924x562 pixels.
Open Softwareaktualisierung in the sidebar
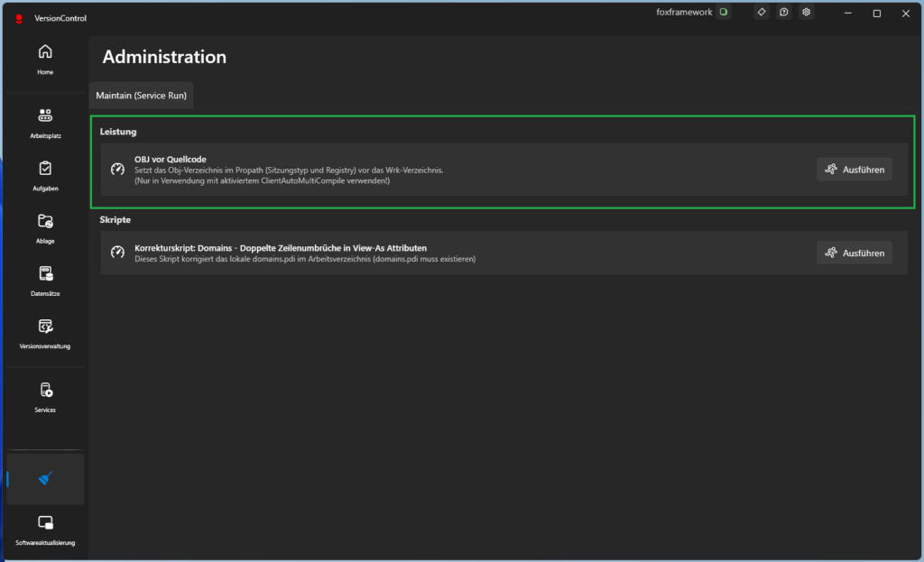pos(45,529)
